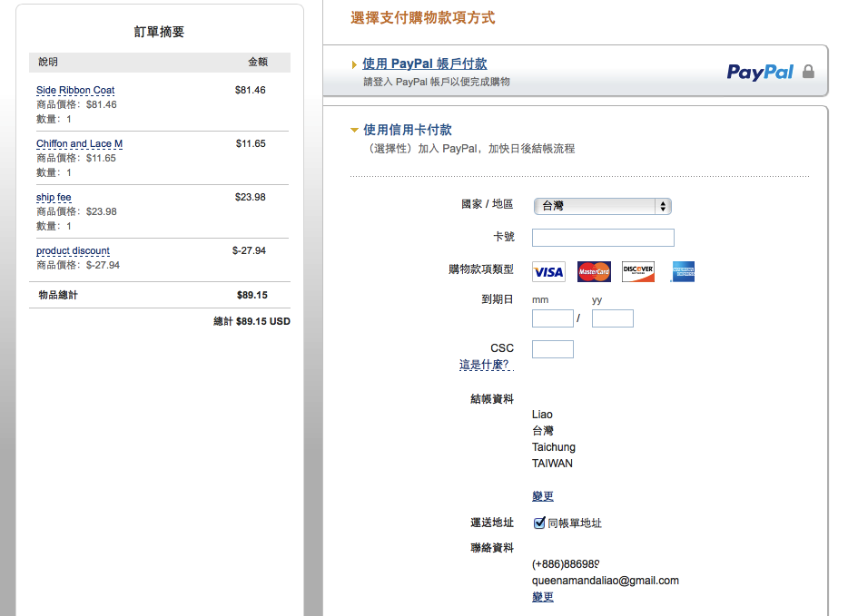The image size is (848, 616).
Task: Focus the 卡號 card number field
Action: tap(603, 238)
